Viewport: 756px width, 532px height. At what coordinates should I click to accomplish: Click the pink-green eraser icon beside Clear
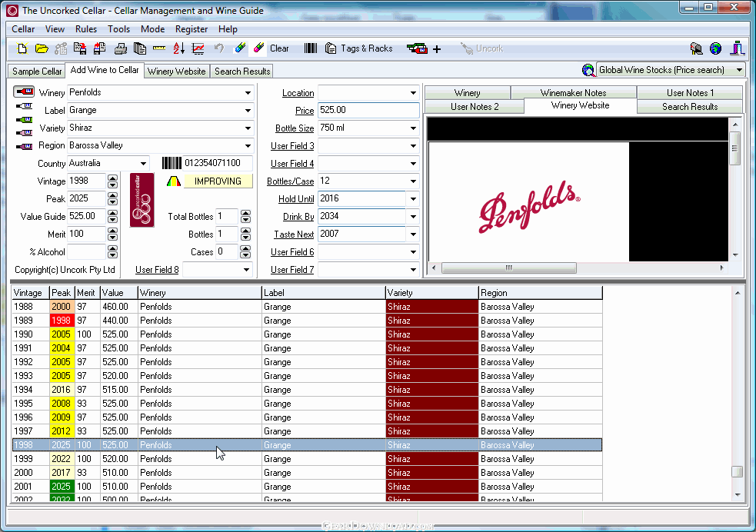tap(259, 48)
